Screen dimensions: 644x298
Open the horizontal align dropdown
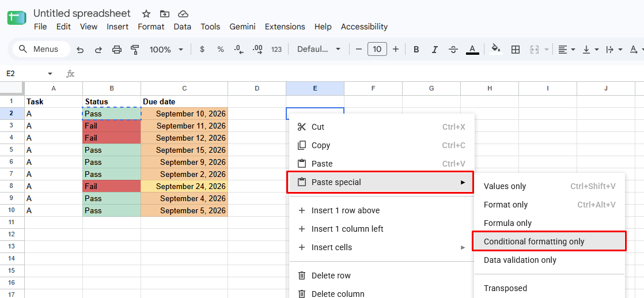[566, 50]
